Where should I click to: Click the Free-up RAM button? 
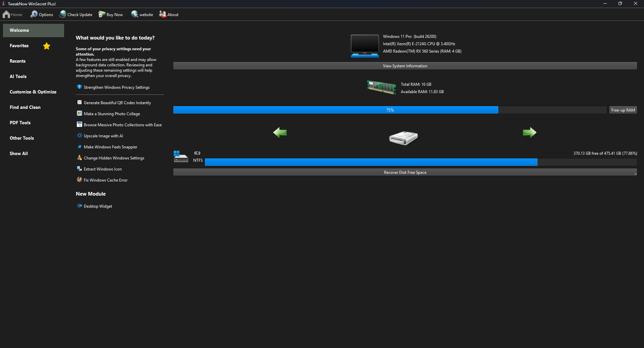[623, 110]
